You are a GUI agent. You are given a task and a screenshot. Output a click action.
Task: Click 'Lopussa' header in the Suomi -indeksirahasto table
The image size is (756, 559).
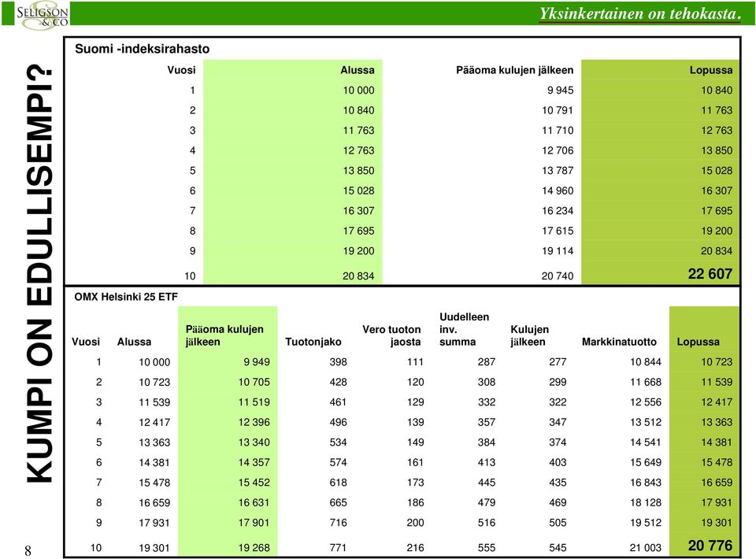[x=710, y=70]
